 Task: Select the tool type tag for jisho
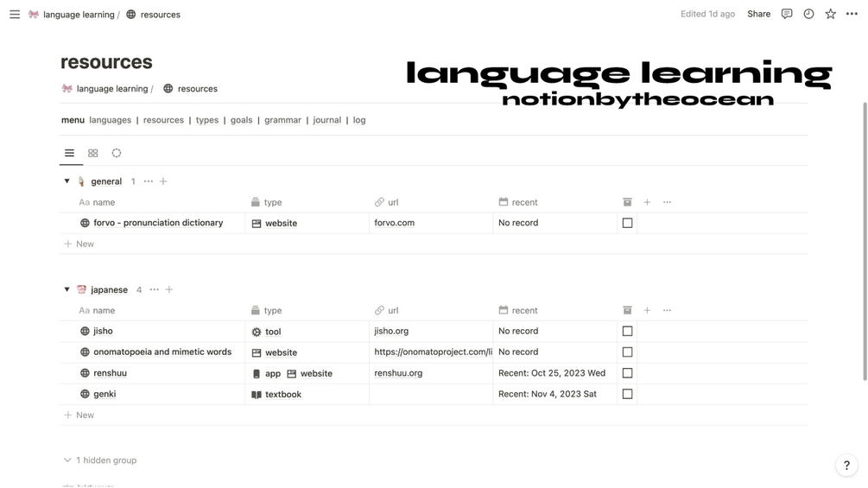[x=266, y=332]
